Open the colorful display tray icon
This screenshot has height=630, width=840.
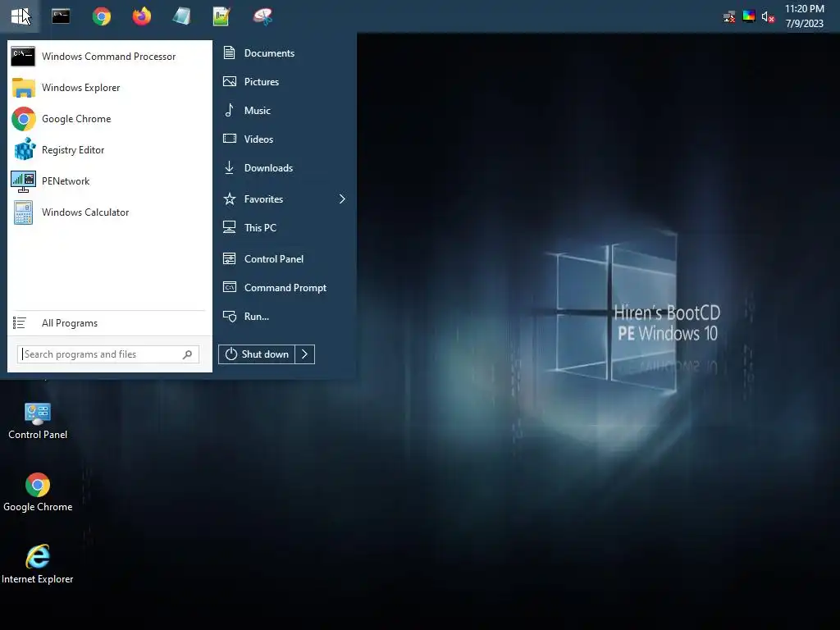(x=748, y=16)
